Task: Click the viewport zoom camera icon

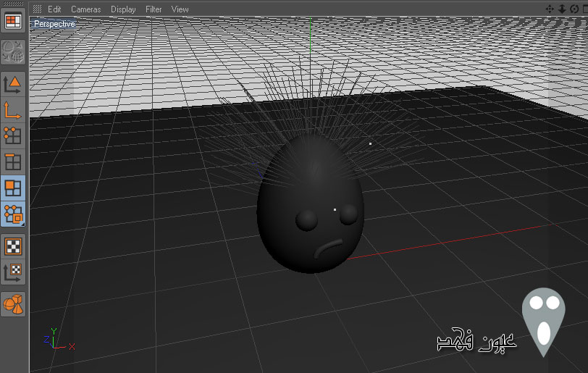Action: 562,9
